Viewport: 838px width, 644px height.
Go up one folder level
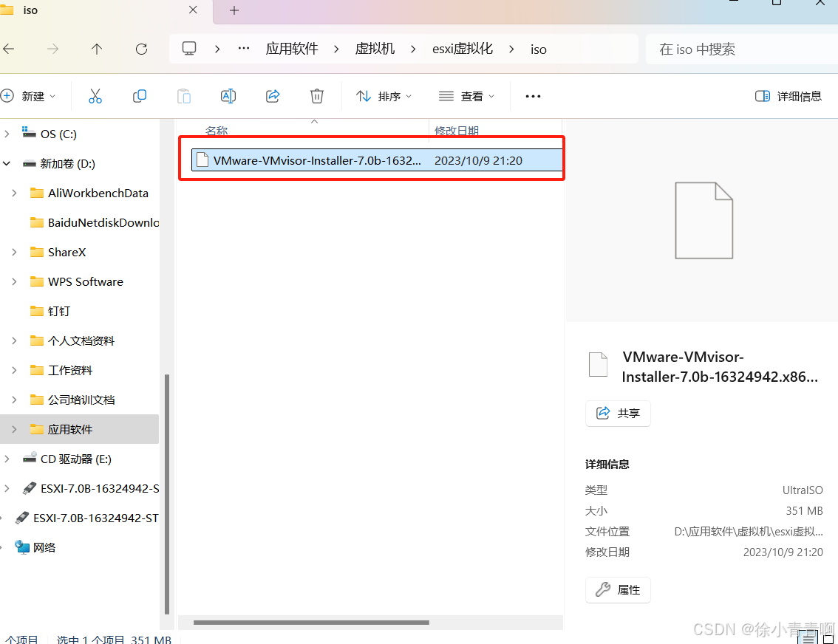(x=97, y=49)
